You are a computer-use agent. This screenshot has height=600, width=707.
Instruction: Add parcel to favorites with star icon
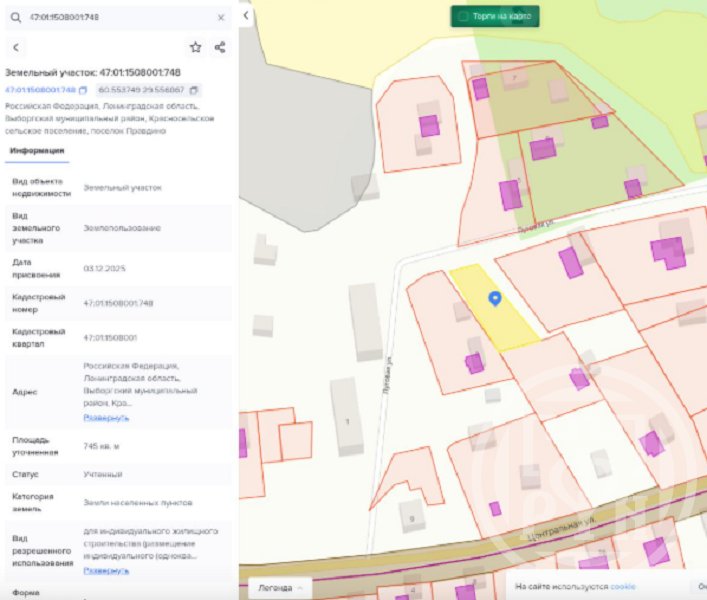tap(195, 47)
